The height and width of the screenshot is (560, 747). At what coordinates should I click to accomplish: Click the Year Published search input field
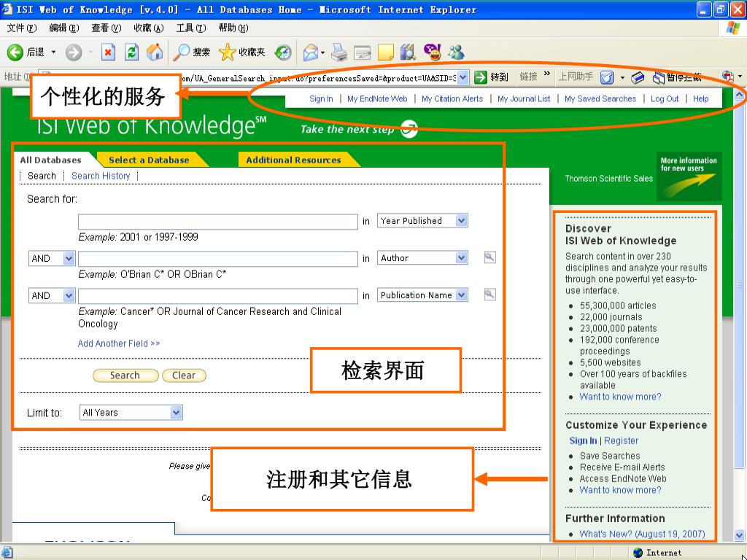(217, 222)
